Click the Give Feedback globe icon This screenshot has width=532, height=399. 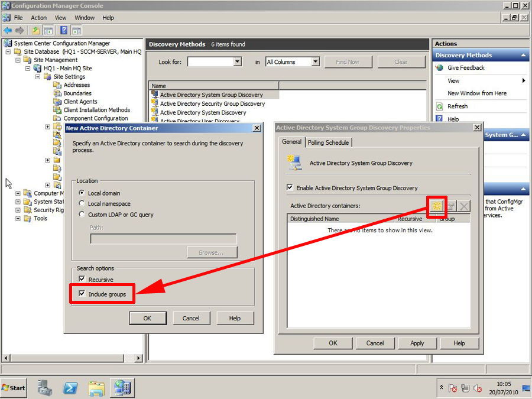[x=440, y=68]
